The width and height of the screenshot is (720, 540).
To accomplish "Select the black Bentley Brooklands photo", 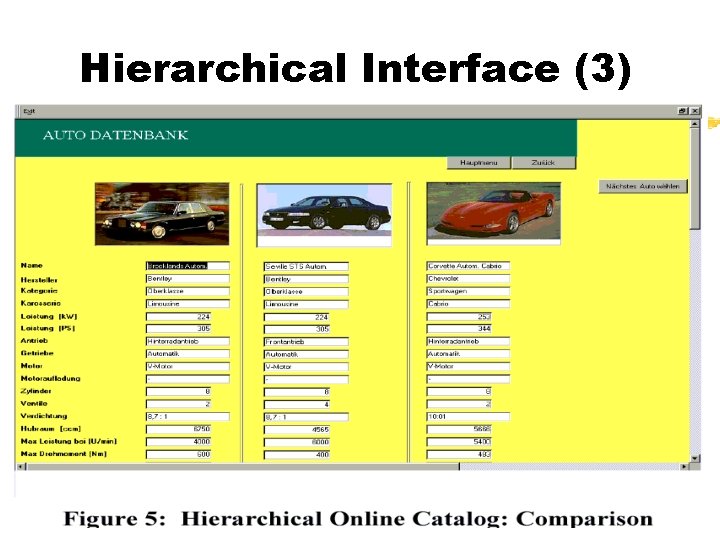I will click(x=162, y=214).
